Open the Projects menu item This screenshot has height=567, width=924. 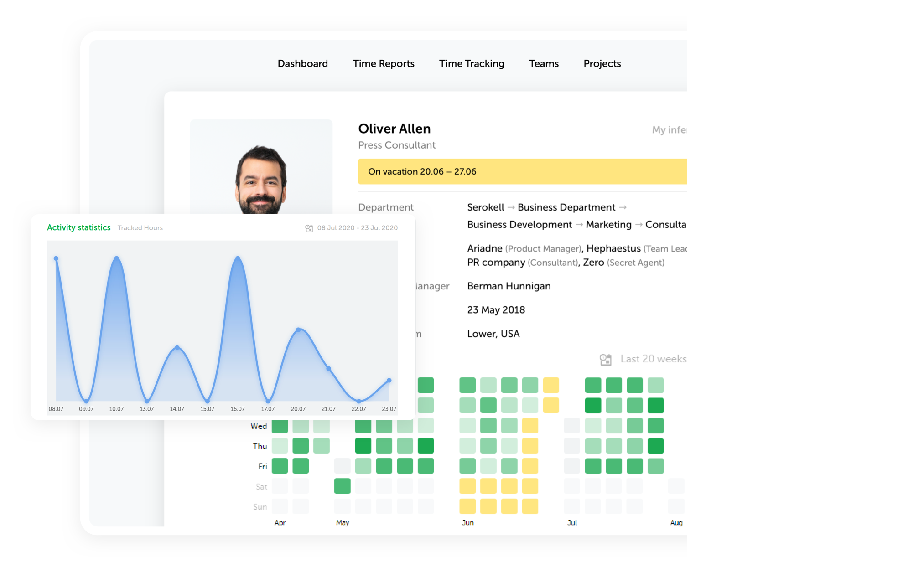click(x=602, y=63)
